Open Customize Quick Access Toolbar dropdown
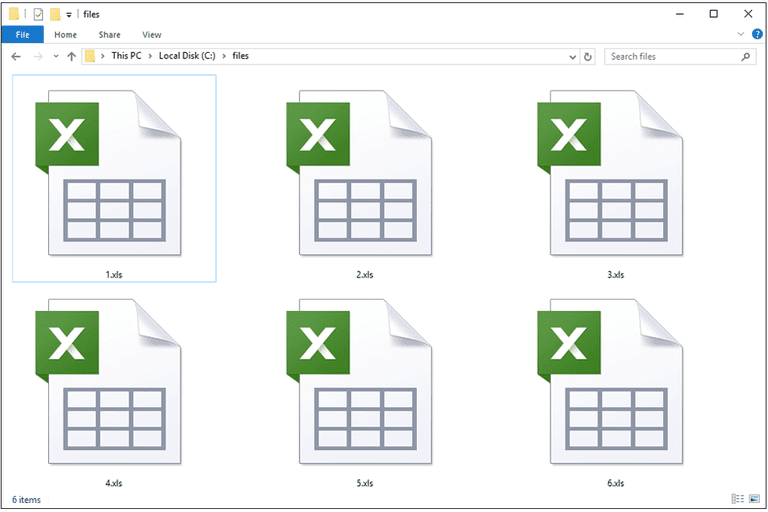 pyautogui.click(x=69, y=15)
